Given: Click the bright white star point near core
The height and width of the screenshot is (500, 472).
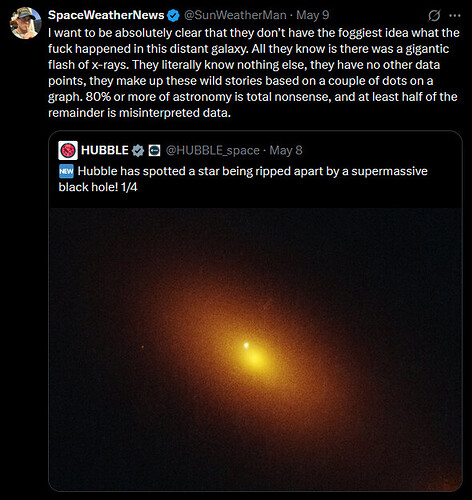Looking at the screenshot, I should [x=247, y=345].
